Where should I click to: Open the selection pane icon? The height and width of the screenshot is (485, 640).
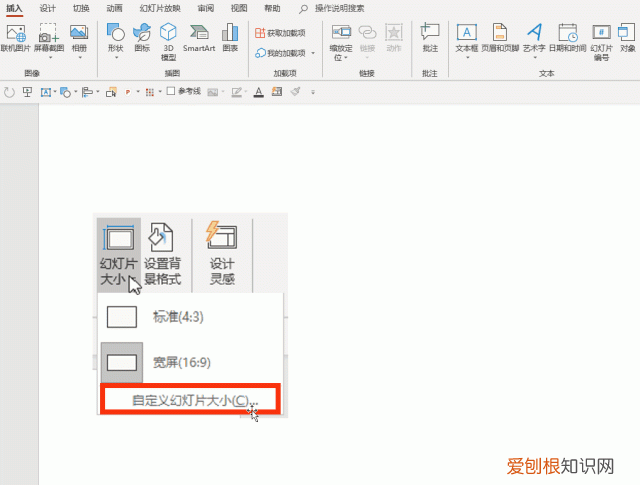point(111,92)
